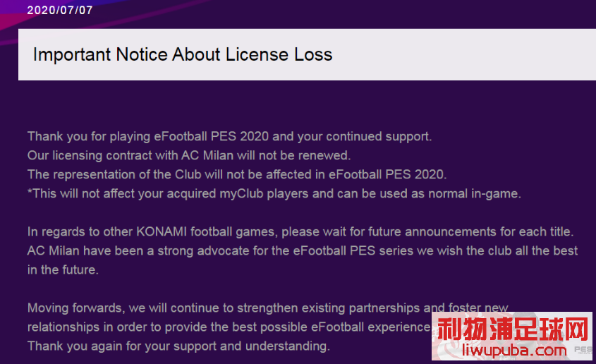Click the line starting Moving forwards

(x=267, y=308)
